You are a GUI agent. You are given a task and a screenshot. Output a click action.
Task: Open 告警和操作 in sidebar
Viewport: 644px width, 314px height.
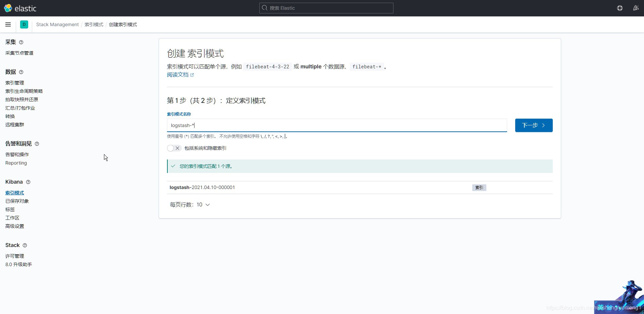[17, 154]
